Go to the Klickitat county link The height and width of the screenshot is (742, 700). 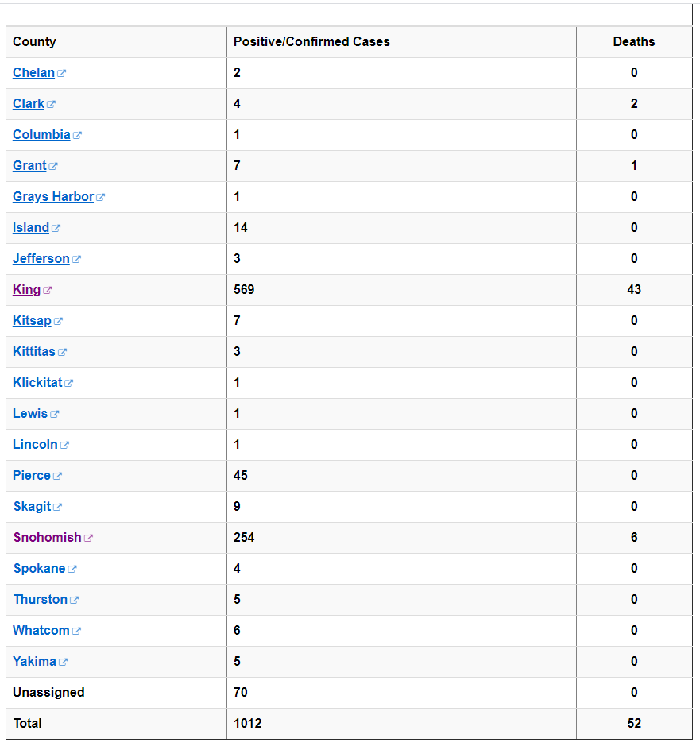point(37,382)
